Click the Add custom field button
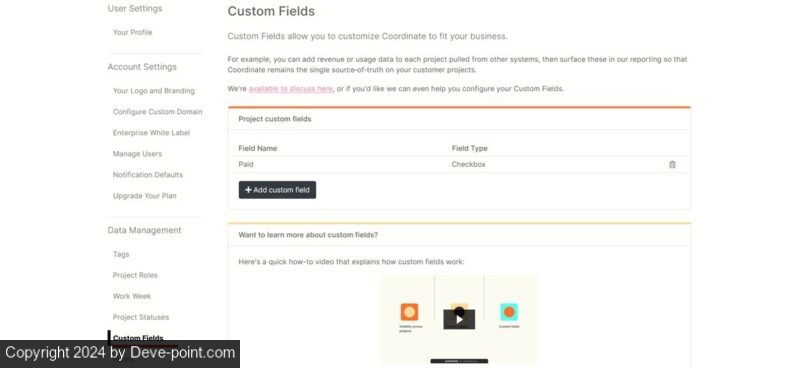 pyautogui.click(x=277, y=190)
